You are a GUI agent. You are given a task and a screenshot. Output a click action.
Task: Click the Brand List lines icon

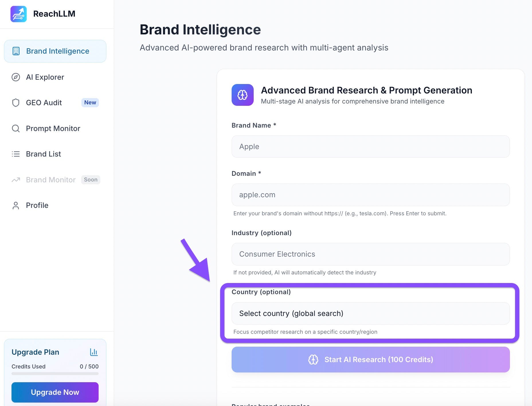pos(16,154)
